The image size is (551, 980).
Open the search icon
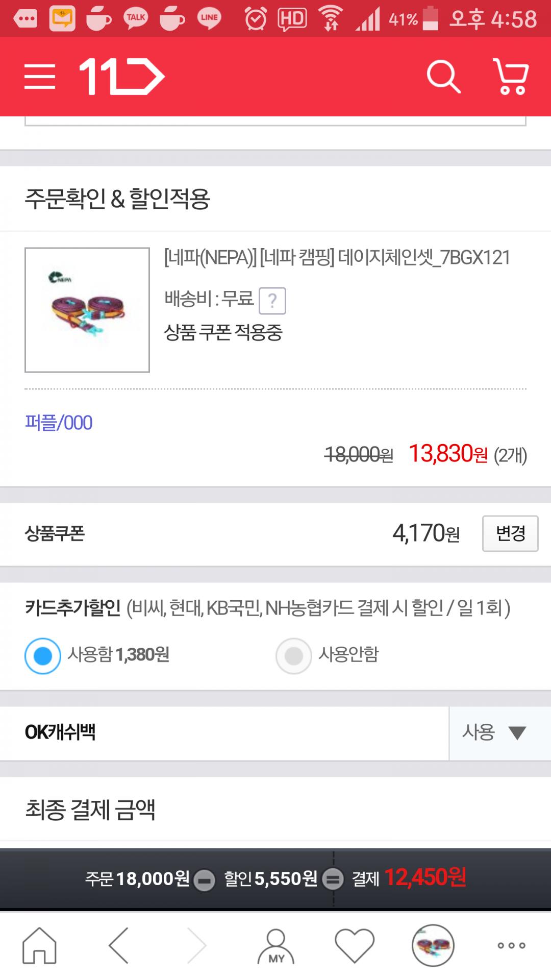(443, 77)
